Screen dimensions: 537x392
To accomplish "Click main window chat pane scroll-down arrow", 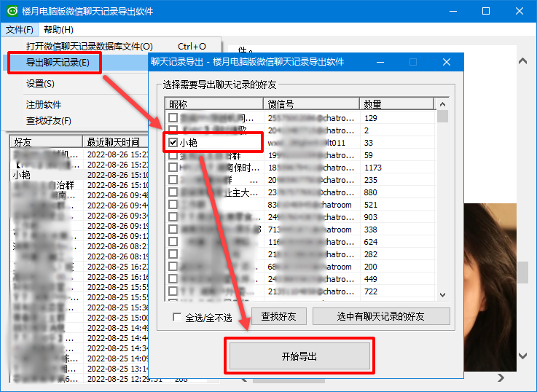I will (522, 356).
